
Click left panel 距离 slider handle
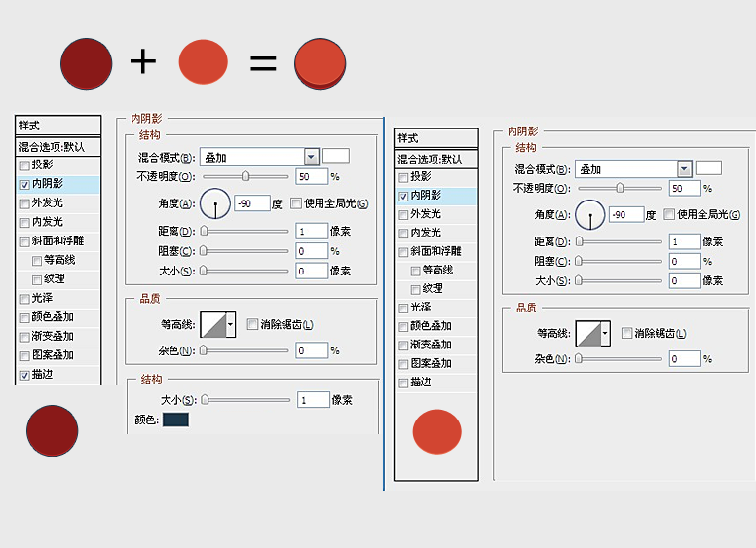pos(204,231)
